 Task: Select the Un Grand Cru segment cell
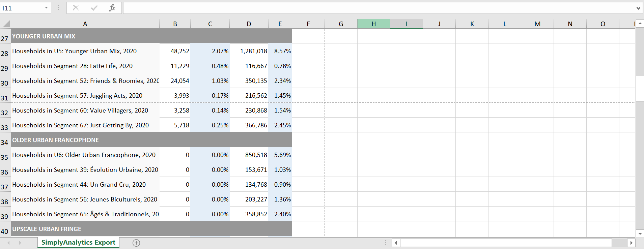[x=85, y=184]
